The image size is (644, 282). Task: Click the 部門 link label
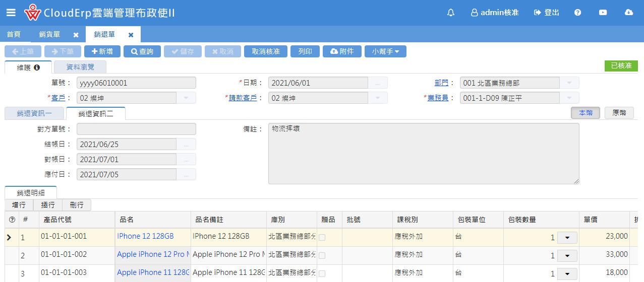(441, 83)
